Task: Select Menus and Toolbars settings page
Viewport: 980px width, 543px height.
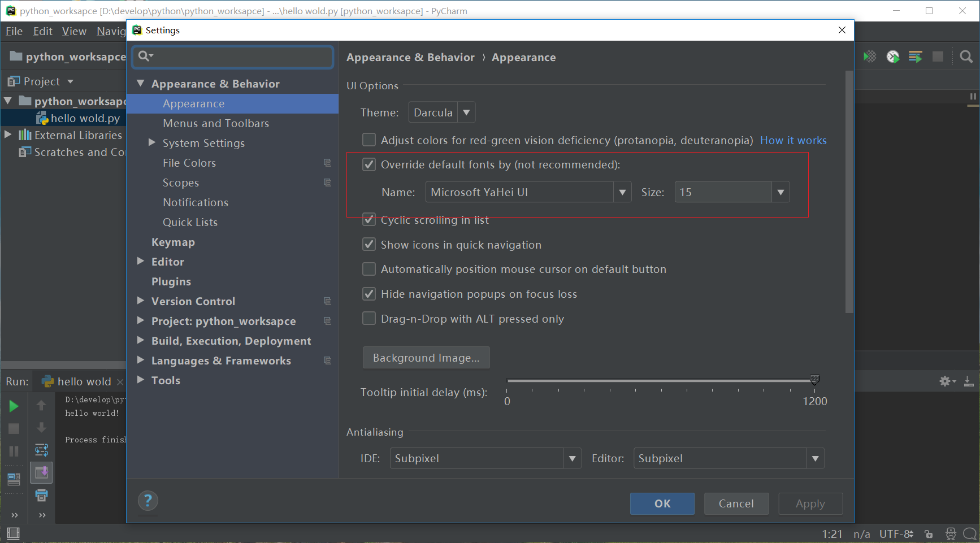Action: (216, 123)
